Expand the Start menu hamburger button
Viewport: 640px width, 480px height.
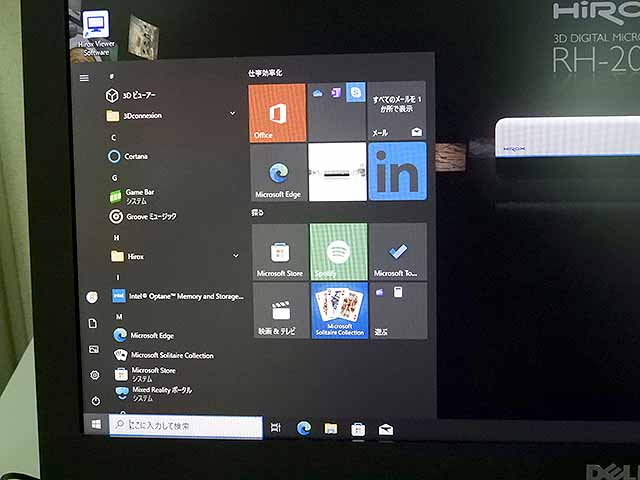tap(84, 78)
